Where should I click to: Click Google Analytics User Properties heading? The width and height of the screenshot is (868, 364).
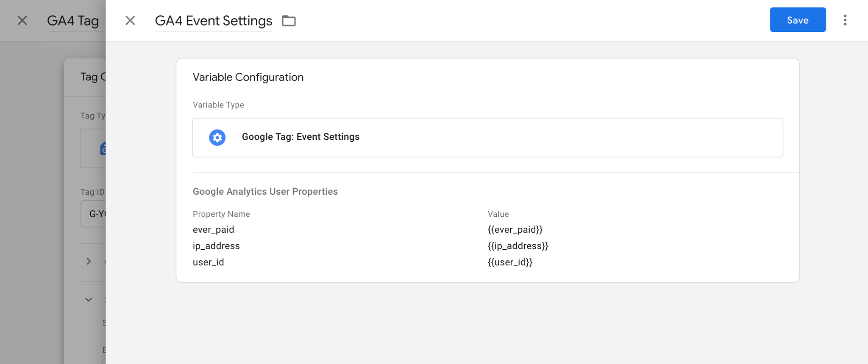[265, 191]
